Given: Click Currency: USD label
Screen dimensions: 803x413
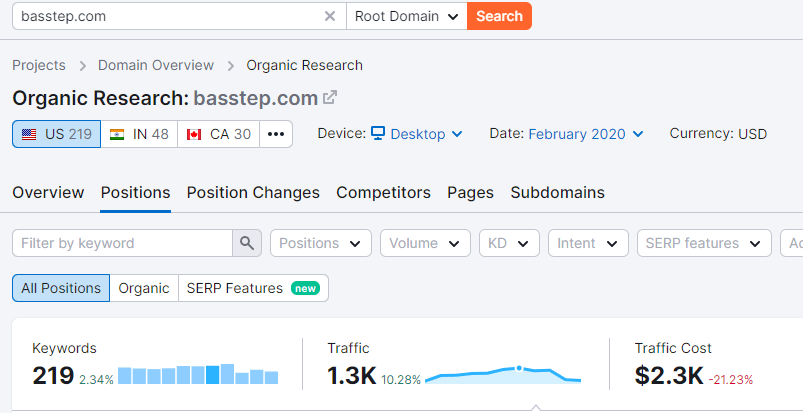Looking at the screenshot, I should pyautogui.click(x=718, y=134).
